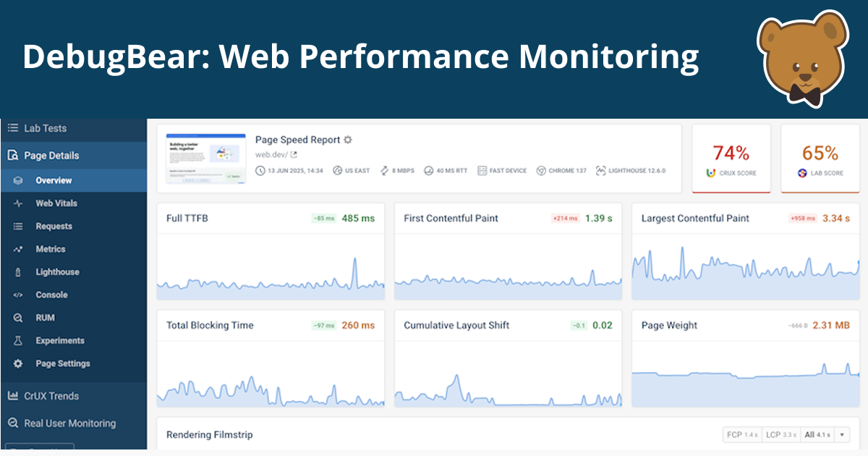Expand the Lab Tests sidebar section
The width and height of the screenshot is (868, 456).
(x=45, y=128)
